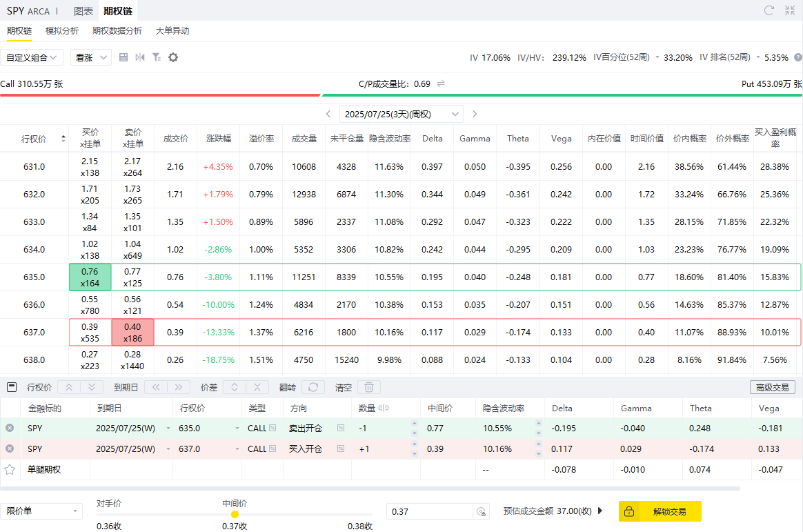Click the 清空 trash icon
This screenshot has width=803, height=532.
click(x=368, y=388)
